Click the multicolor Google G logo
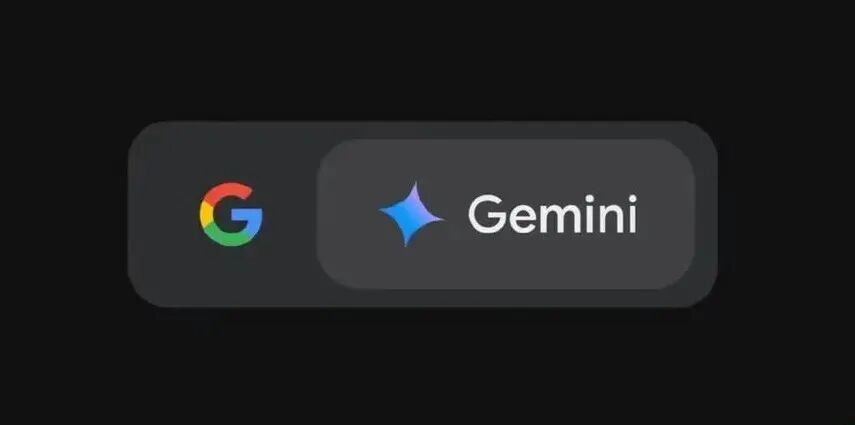Viewport: 855px width, 425px height. tap(231, 214)
